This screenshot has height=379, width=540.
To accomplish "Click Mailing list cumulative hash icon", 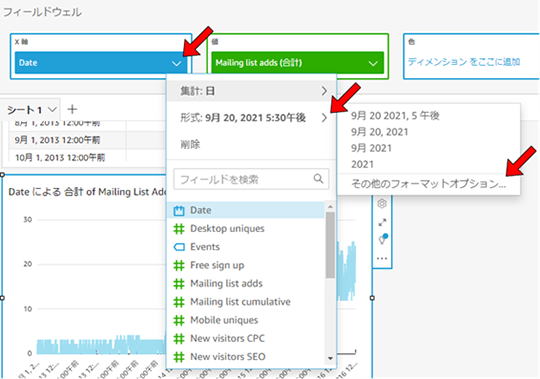I will 179,302.
